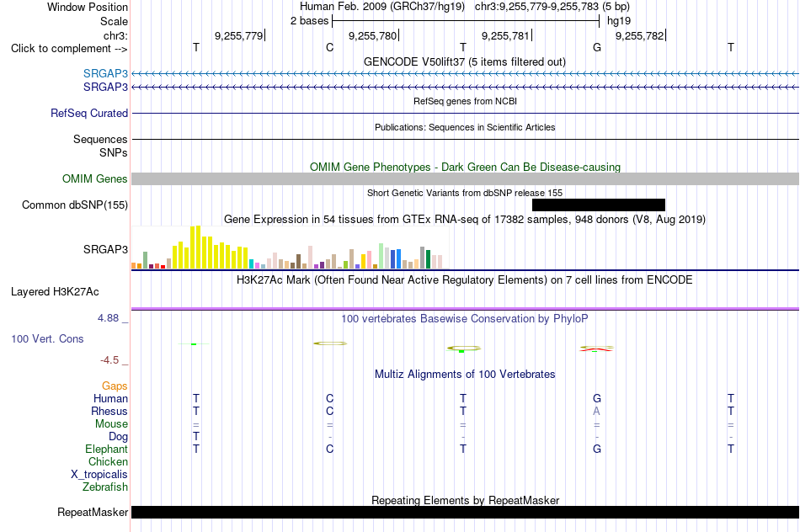
Task: Open the OMIM Gene Phenotypes track title
Action: pos(466,168)
